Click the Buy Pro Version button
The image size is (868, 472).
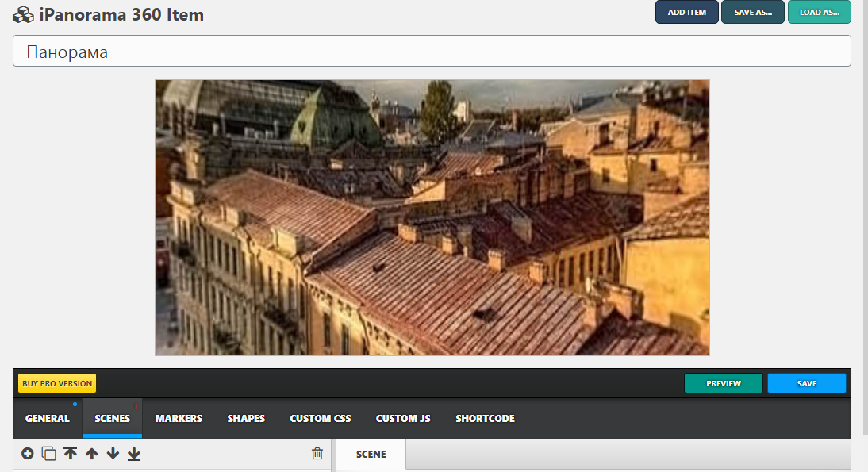point(57,383)
